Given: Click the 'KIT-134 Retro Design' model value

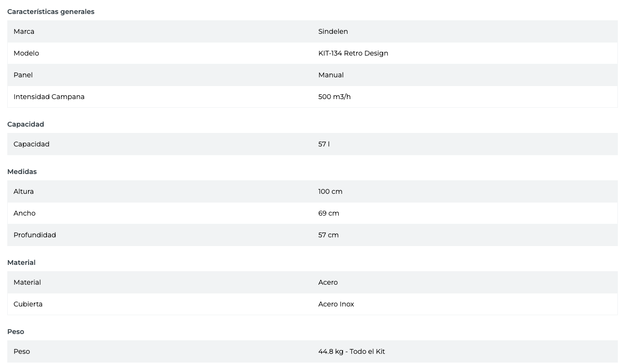Looking at the screenshot, I should (353, 53).
